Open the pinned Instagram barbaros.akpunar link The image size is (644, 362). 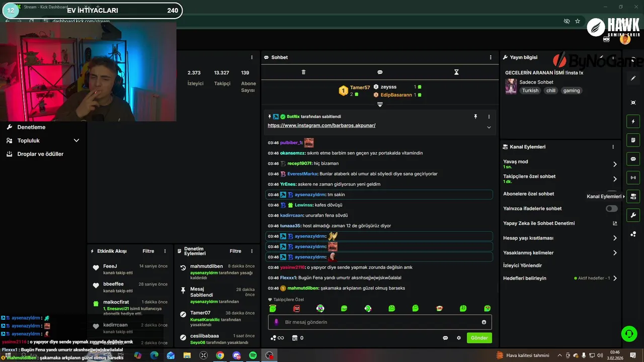point(321,125)
